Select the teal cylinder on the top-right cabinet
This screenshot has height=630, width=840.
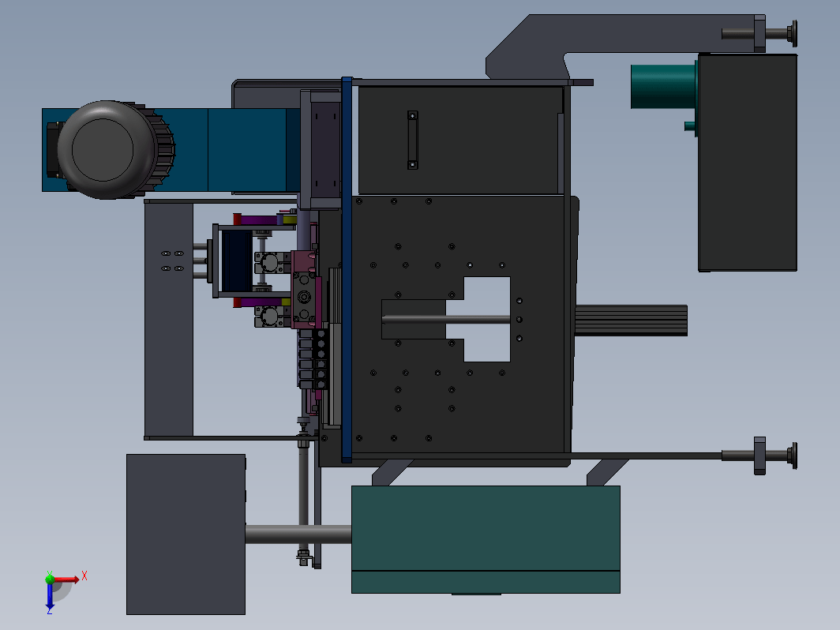pyautogui.click(x=663, y=87)
